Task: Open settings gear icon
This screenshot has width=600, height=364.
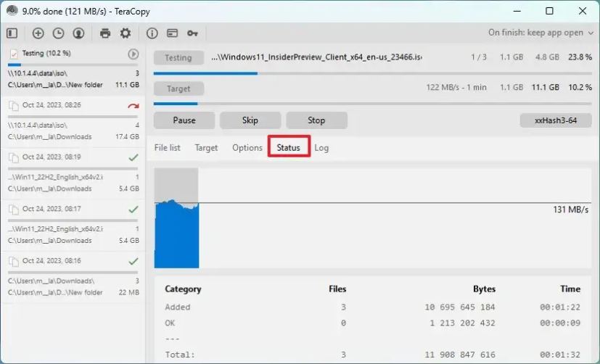Action: coord(126,33)
